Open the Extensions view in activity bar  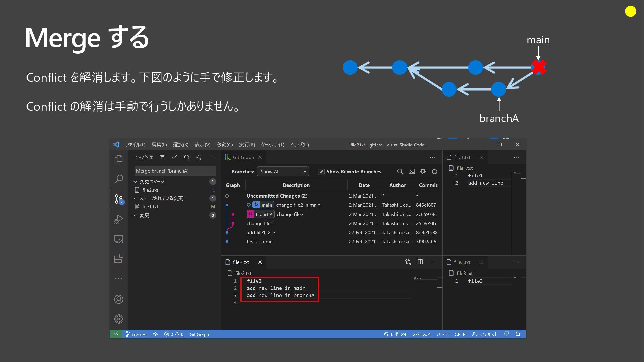tap(118, 259)
